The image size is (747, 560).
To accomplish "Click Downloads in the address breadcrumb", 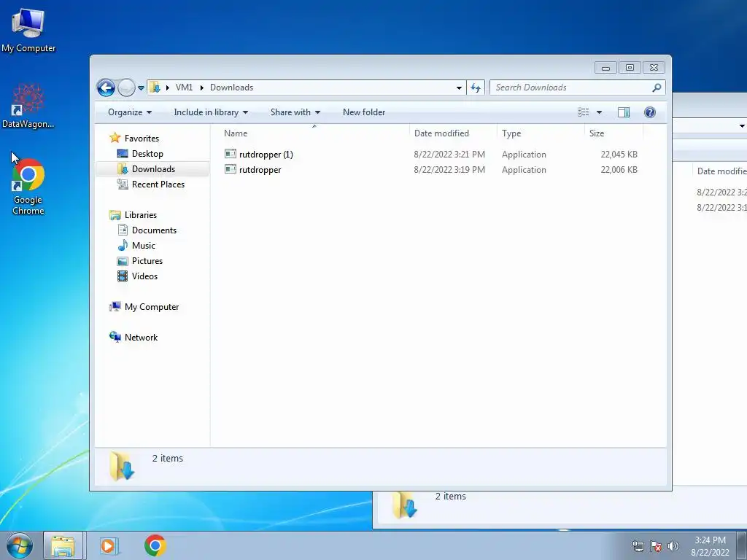I will click(231, 87).
